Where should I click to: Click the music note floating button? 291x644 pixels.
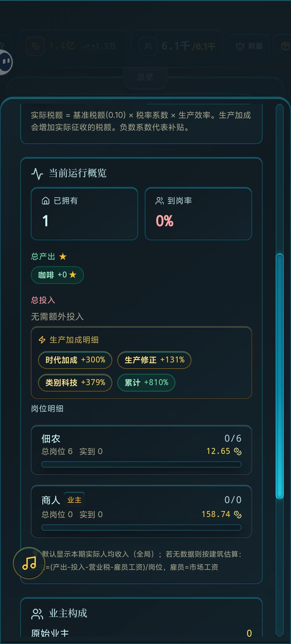coord(29,563)
